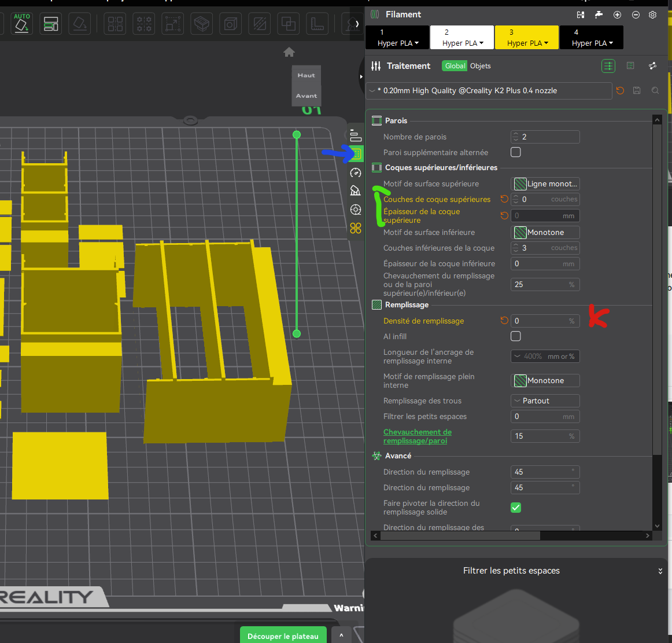Click the add filament plus icon
This screenshot has width=672, height=643.
click(x=617, y=14)
